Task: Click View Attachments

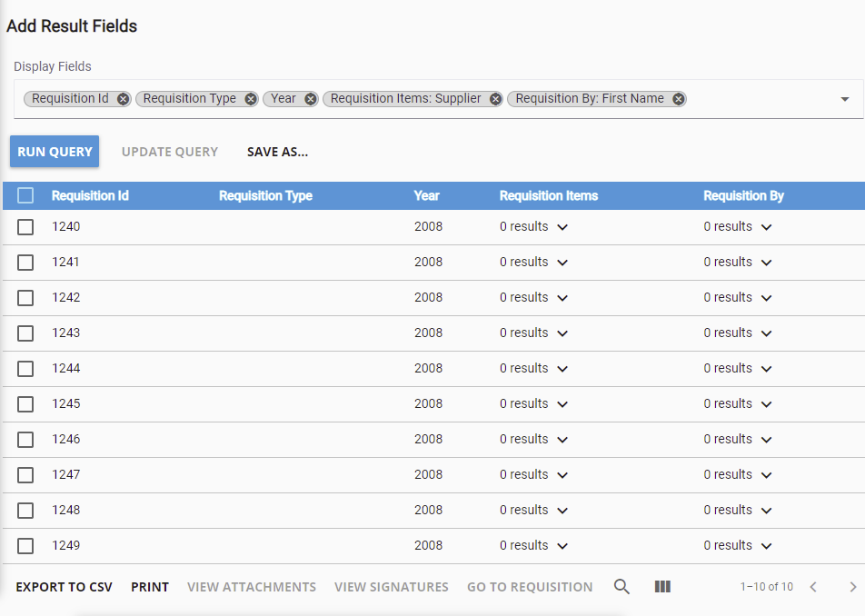Action: pos(252,587)
